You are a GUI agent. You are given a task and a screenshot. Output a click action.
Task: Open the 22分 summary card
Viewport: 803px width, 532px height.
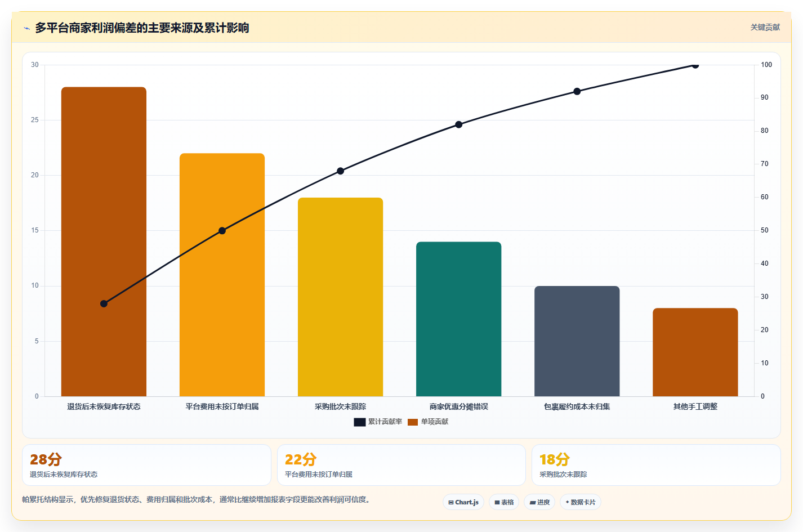point(401,465)
